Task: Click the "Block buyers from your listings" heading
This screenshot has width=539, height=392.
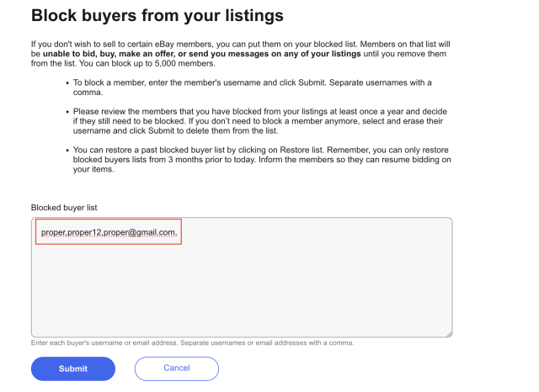Action: [x=157, y=16]
